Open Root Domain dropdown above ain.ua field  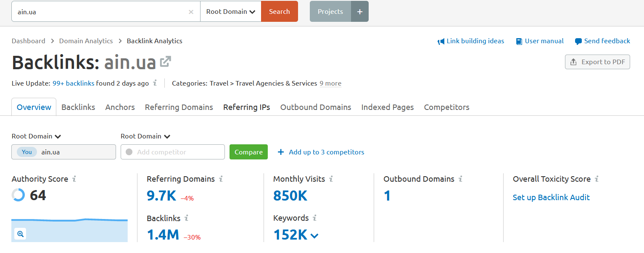tap(37, 136)
